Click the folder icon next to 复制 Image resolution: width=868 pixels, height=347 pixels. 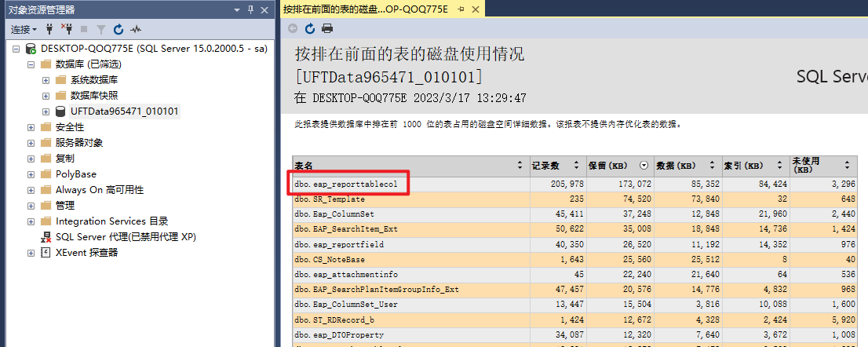point(46,159)
